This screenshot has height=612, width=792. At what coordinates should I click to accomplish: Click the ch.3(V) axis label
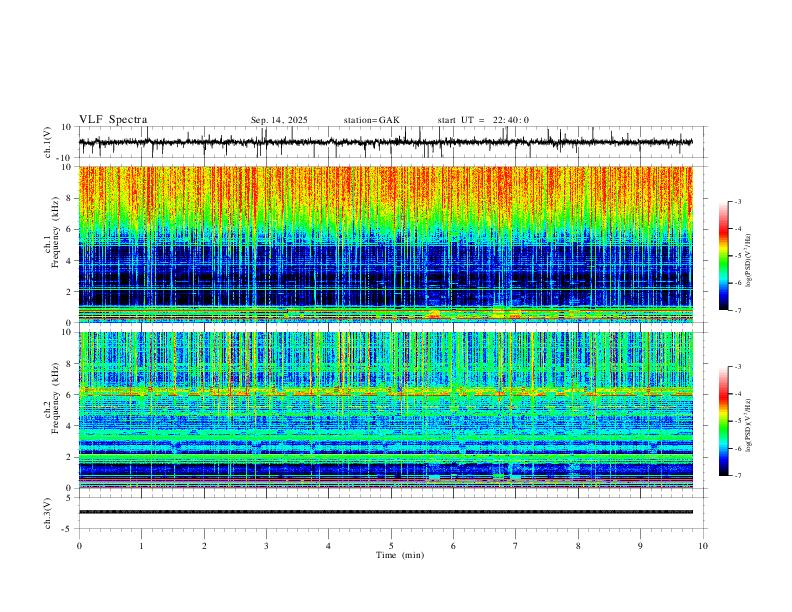click(x=47, y=514)
